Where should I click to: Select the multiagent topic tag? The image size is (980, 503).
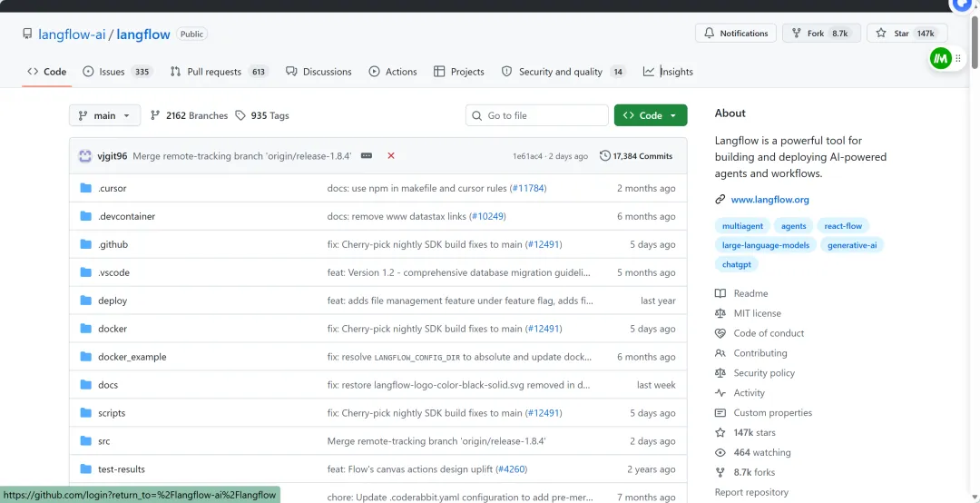pos(741,226)
